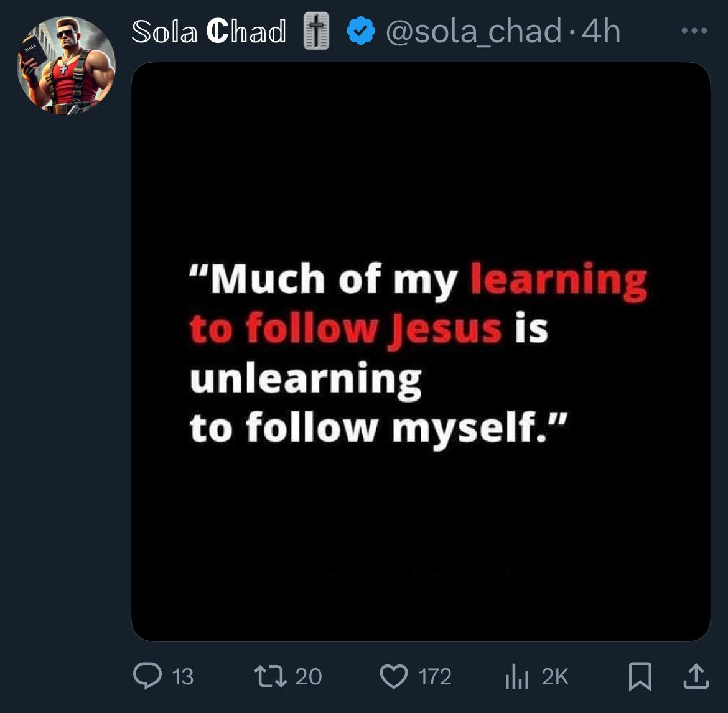
Task: Expand the black quote image
Action: click(x=421, y=352)
